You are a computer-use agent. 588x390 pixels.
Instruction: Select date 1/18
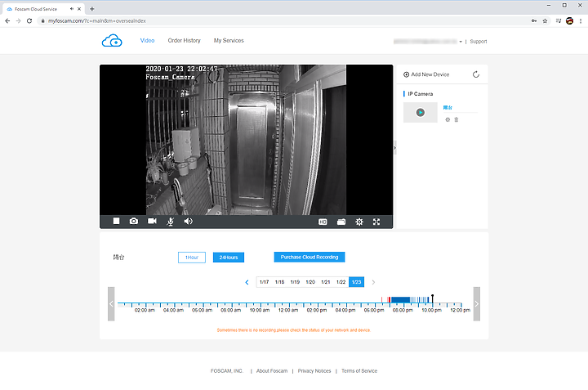click(x=279, y=282)
